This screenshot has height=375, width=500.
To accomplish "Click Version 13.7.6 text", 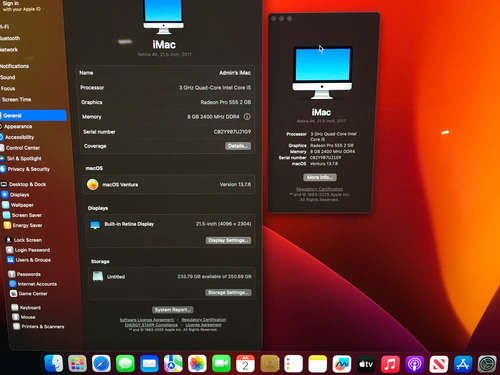I will 235,184.
